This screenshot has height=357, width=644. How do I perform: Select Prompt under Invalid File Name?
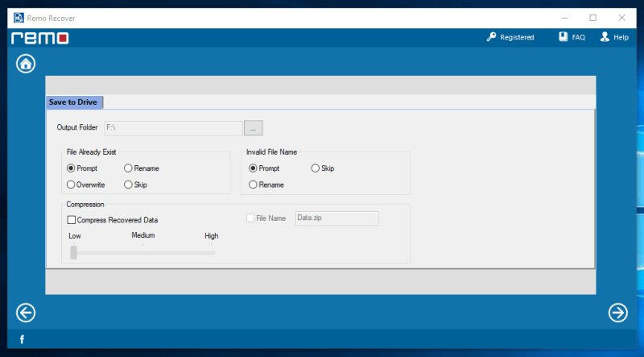[254, 168]
